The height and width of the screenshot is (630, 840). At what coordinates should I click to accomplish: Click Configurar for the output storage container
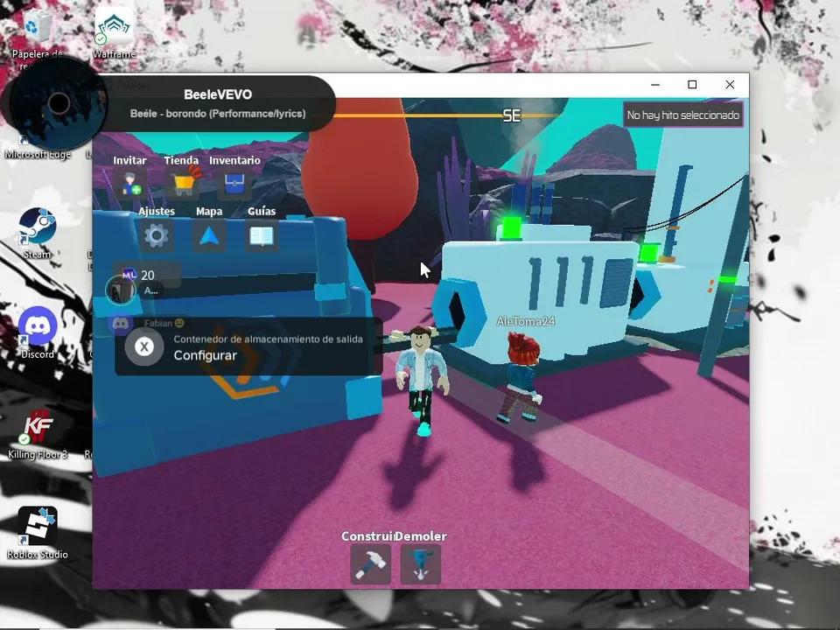205,356
